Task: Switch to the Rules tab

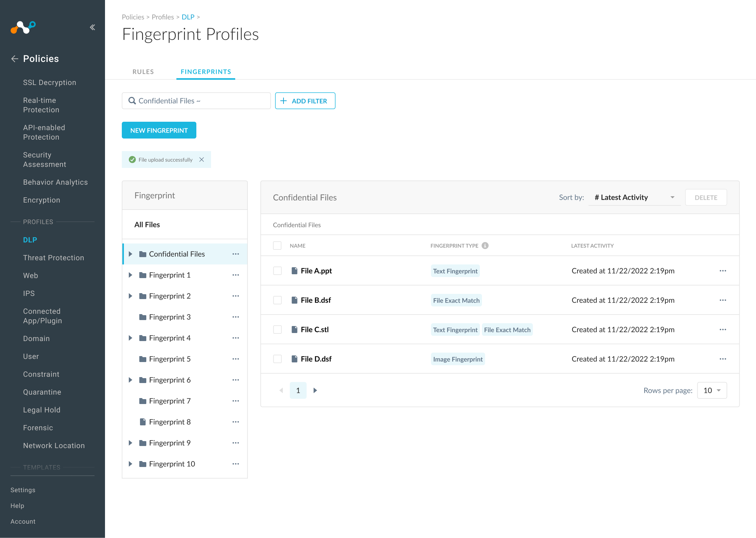Action: [x=143, y=72]
